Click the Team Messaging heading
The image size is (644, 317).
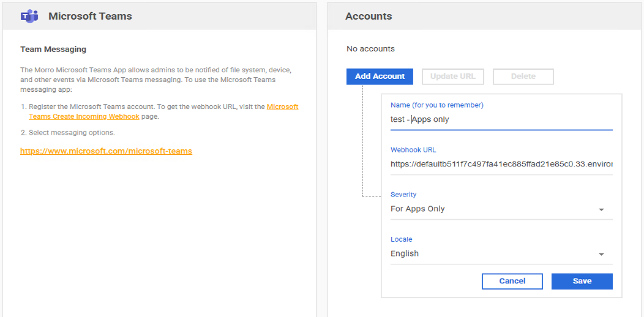pos(53,50)
